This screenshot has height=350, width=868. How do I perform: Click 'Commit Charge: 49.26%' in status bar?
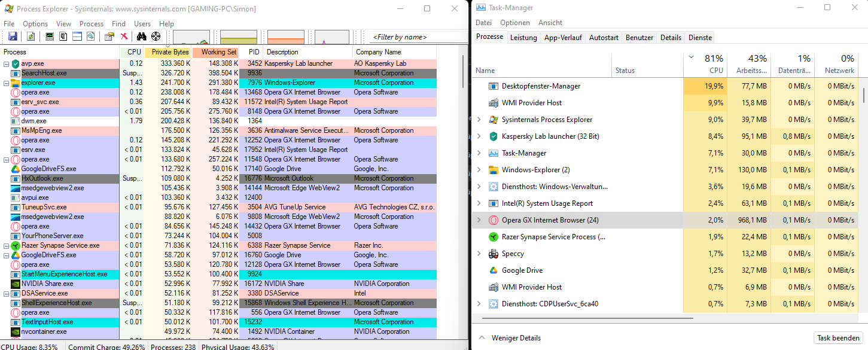point(106,346)
